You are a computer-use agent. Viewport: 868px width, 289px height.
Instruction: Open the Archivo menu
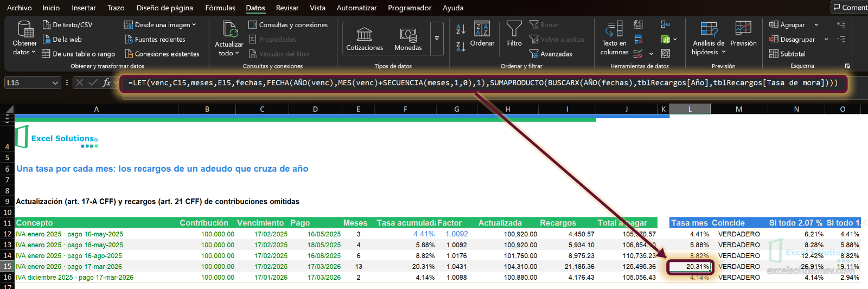(19, 8)
